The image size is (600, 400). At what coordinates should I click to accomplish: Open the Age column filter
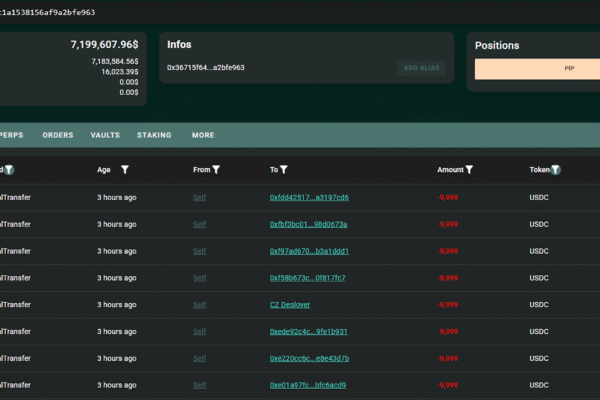point(125,170)
